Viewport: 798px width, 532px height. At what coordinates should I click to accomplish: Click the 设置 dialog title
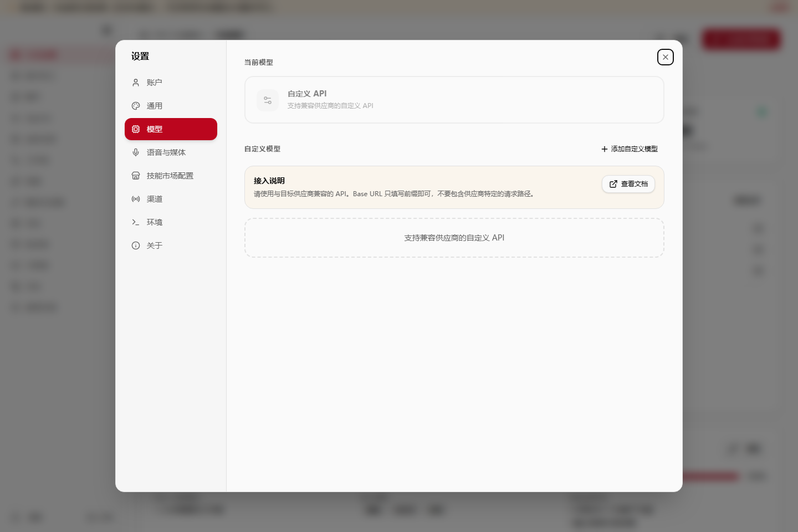140,56
